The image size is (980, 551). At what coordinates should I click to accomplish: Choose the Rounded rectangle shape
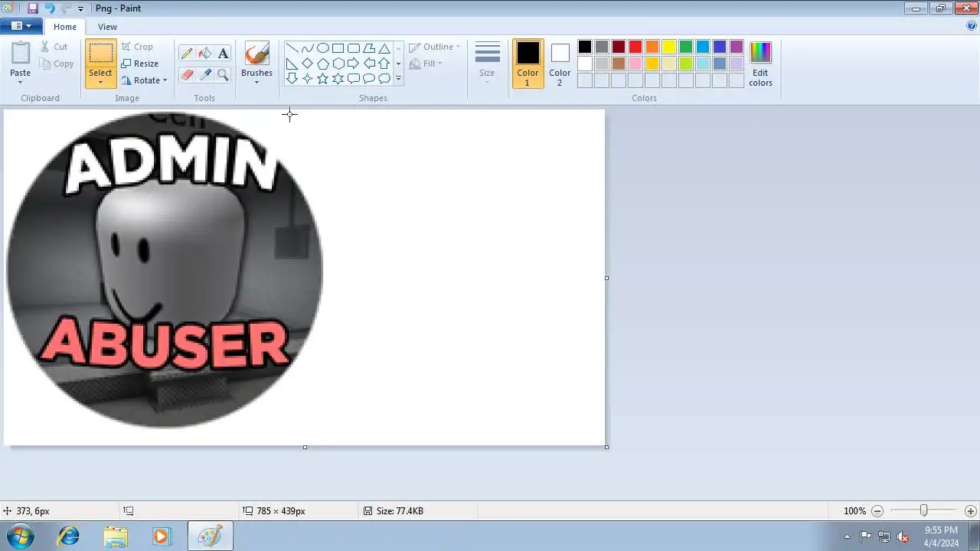pyautogui.click(x=353, y=48)
